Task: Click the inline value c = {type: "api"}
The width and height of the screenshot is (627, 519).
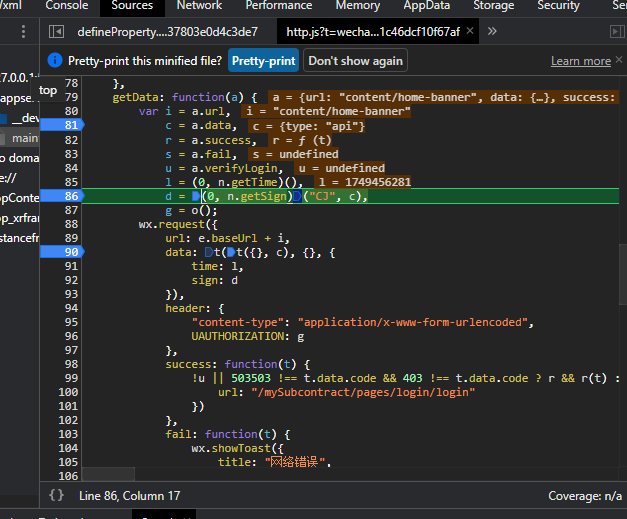Action: point(307,126)
